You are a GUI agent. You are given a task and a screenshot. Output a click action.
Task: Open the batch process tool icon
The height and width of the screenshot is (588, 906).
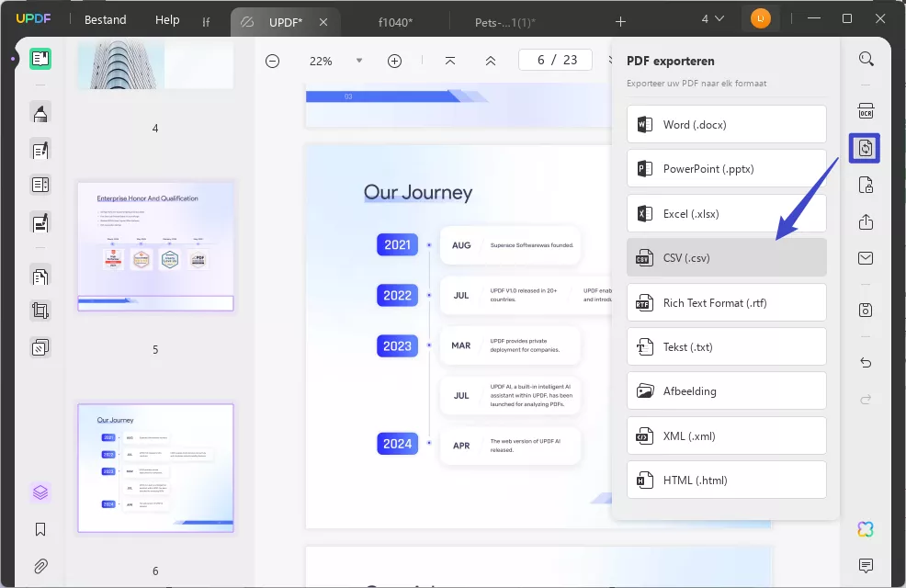40,347
